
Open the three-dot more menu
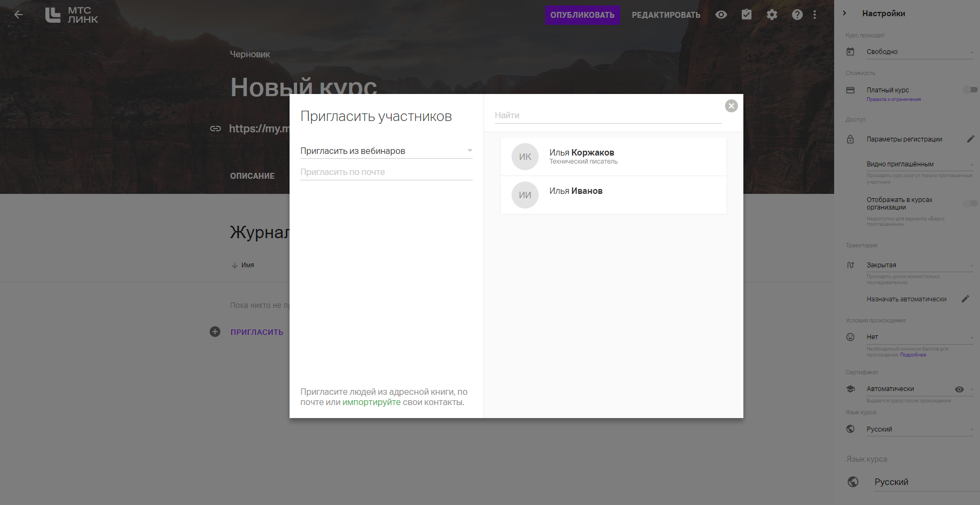pyautogui.click(x=815, y=15)
